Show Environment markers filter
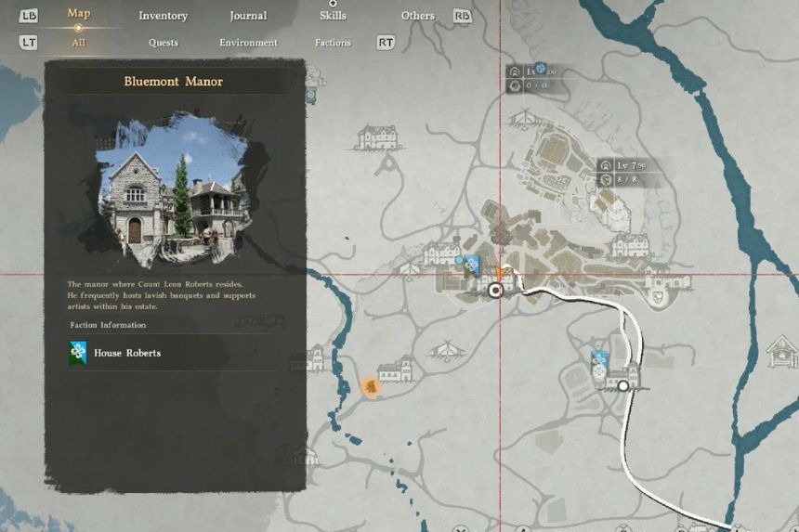The width and height of the screenshot is (799, 532). [248, 43]
